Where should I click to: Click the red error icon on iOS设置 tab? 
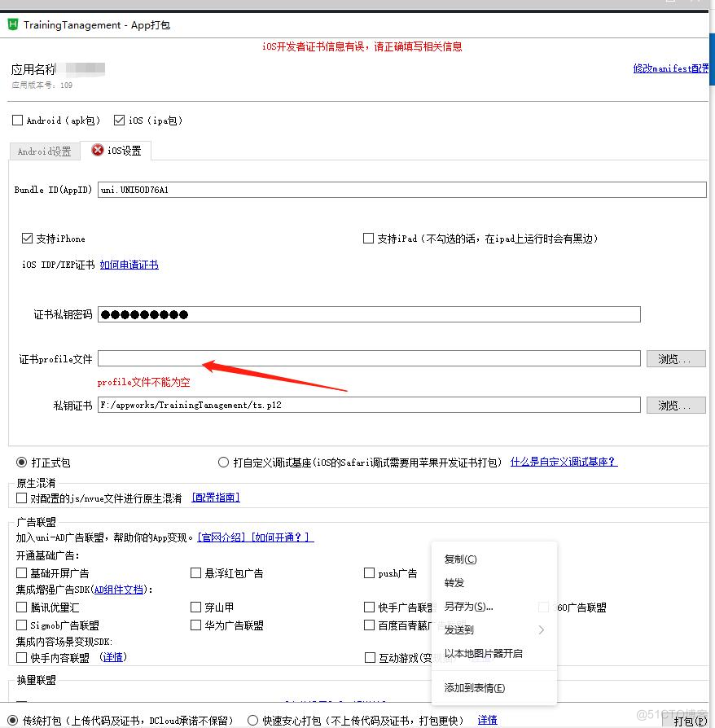click(x=98, y=150)
